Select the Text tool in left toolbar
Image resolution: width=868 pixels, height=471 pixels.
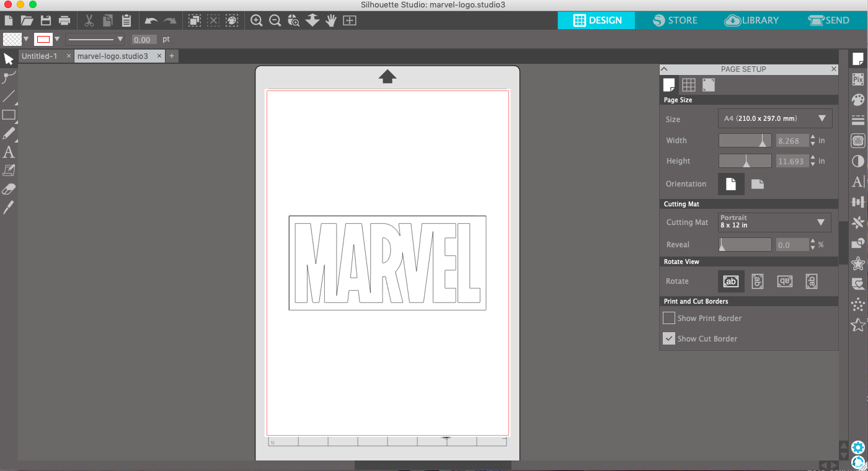9,152
